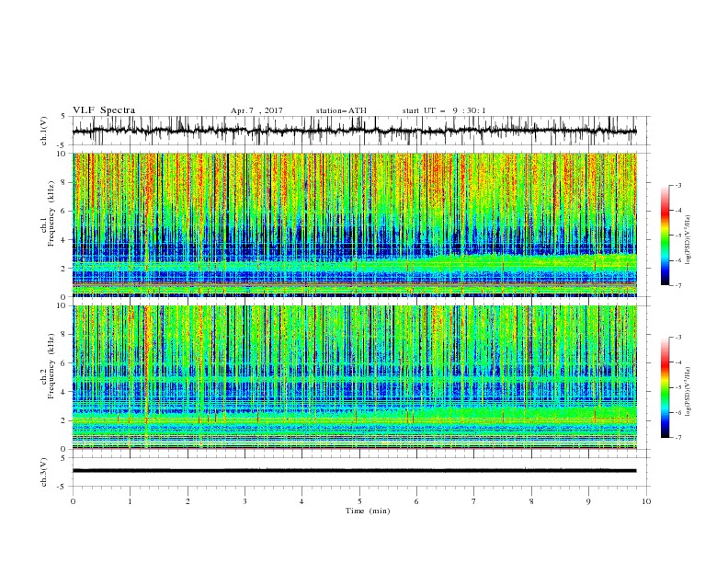This screenshot has width=728, height=563.
Task: Click inside the ch.1 spectrogram panel
Action: coord(355,224)
